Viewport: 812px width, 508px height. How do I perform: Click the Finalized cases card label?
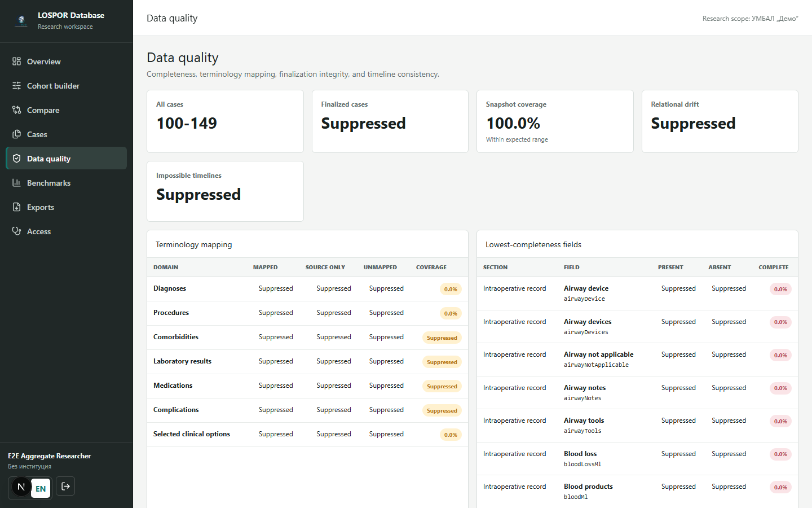coord(345,104)
